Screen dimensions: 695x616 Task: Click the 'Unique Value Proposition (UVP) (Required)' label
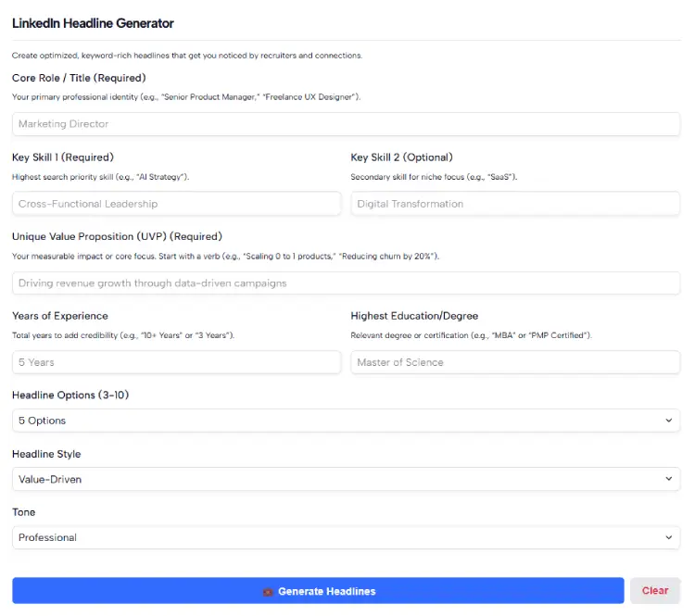tap(117, 236)
